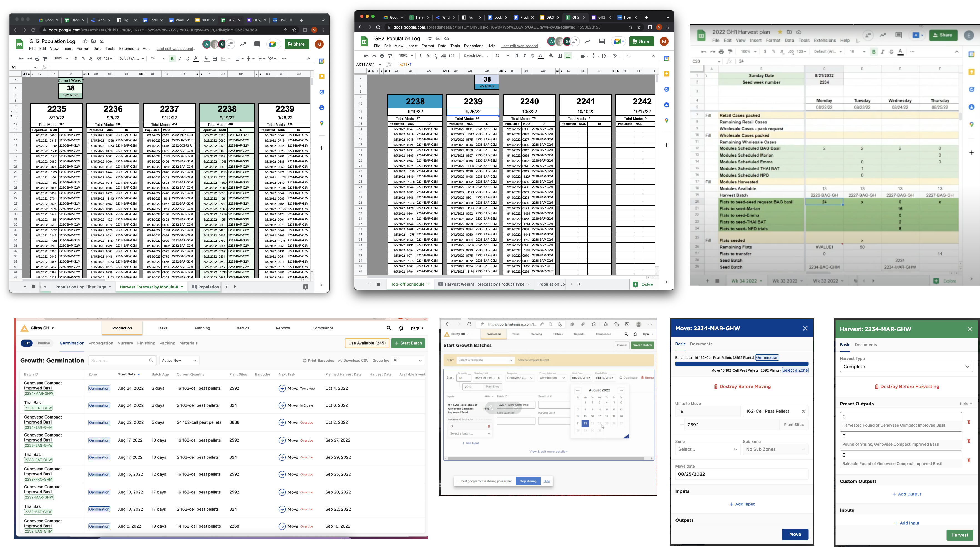Click the green Start Batch button
Image resolution: width=980 pixels, height=547 pixels.
tap(408, 343)
